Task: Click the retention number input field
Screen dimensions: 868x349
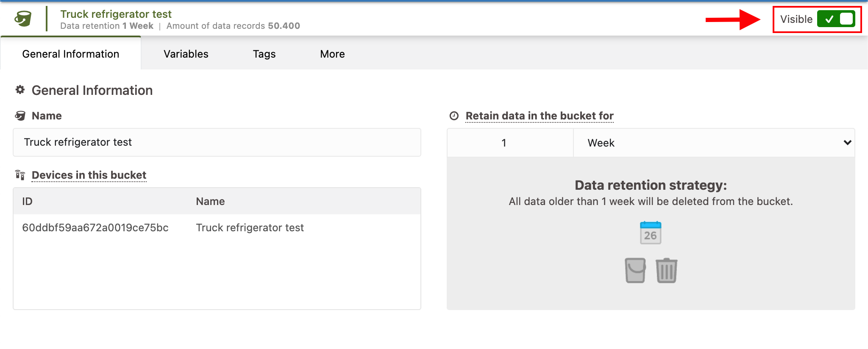Action: pos(510,143)
